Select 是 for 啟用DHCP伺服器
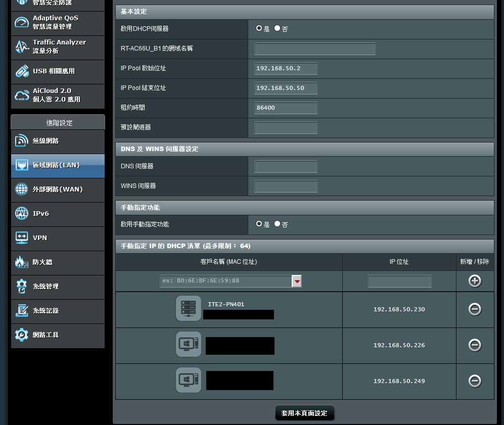The width and height of the screenshot is (504, 425). [259, 28]
